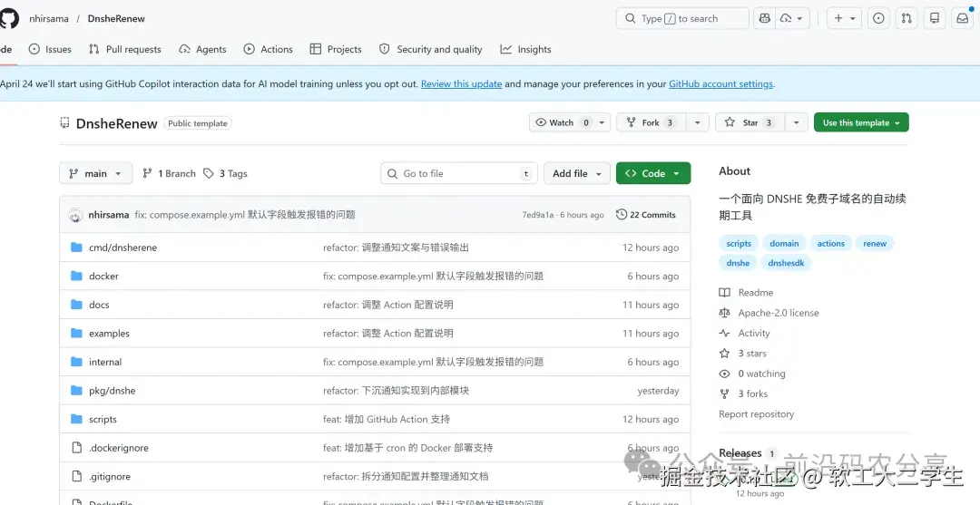Open the 22 Commits link
This screenshot has height=505, width=980.
[646, 215]
